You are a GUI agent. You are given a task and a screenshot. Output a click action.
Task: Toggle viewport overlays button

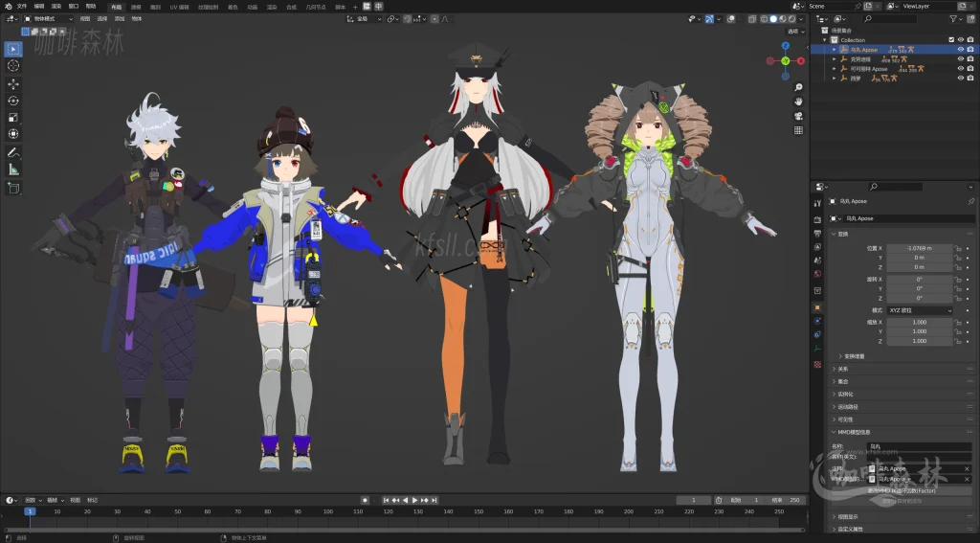(x=730, y=19)
